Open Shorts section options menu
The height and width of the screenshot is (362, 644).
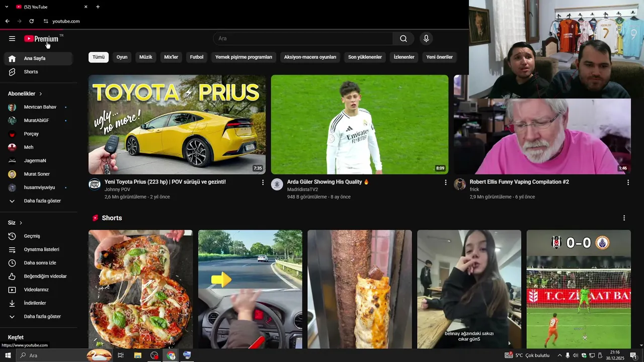click(x=624, y=218)
